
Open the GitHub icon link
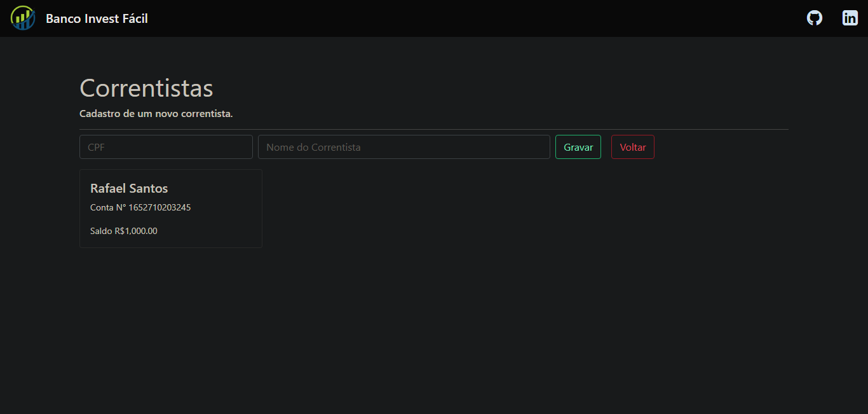tap(815, 18)
